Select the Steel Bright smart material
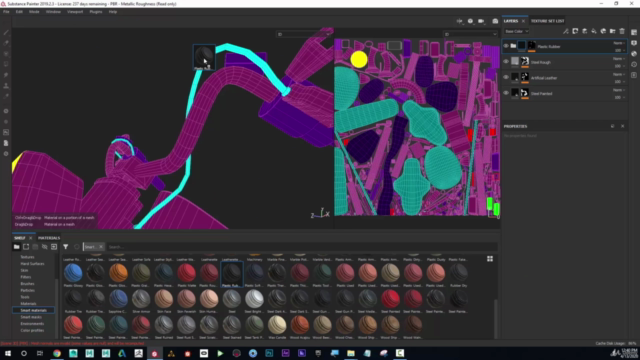 click(x=254, y=299)
